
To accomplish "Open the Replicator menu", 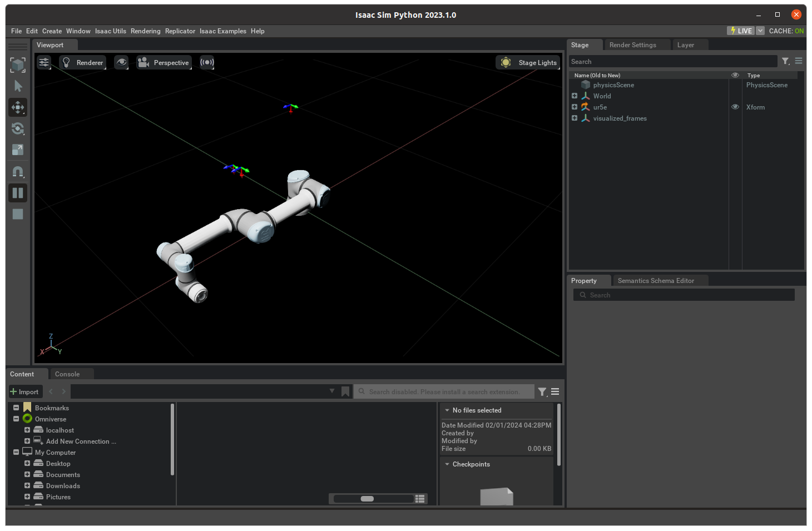I will [180, 31].
